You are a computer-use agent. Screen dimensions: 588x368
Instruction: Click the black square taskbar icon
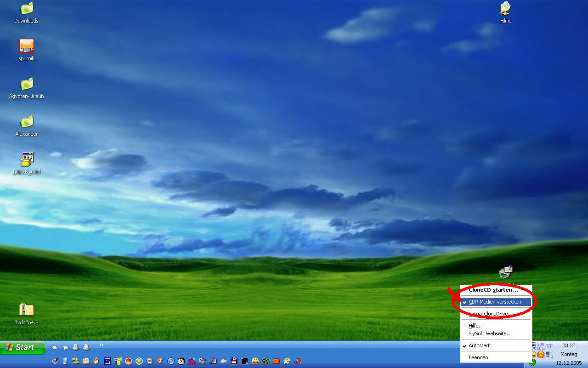click(x=245, y=361)
